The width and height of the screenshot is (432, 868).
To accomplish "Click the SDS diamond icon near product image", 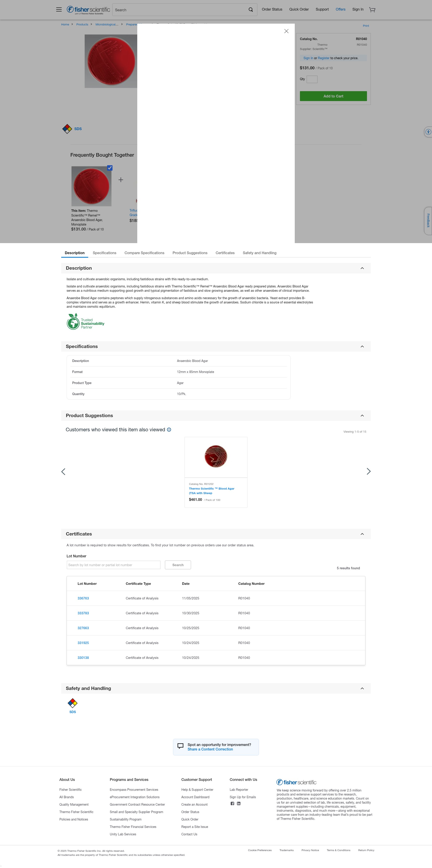I will 67,129.
